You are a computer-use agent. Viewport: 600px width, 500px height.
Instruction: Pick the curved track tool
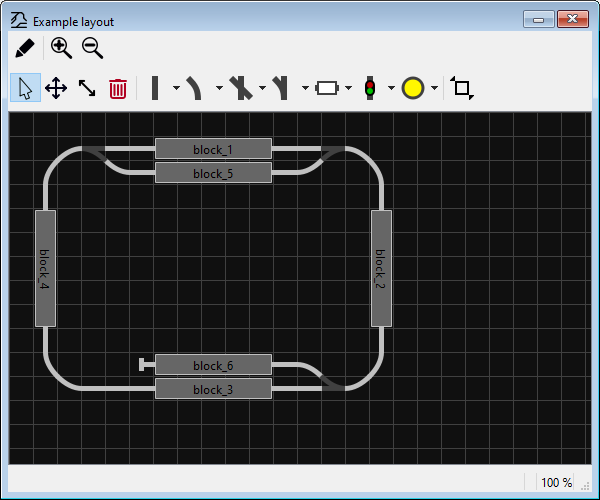(x=196, y=88)
